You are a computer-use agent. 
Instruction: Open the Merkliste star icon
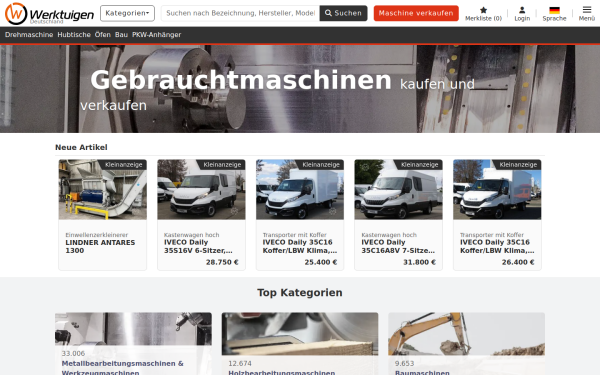click(483, 10)
